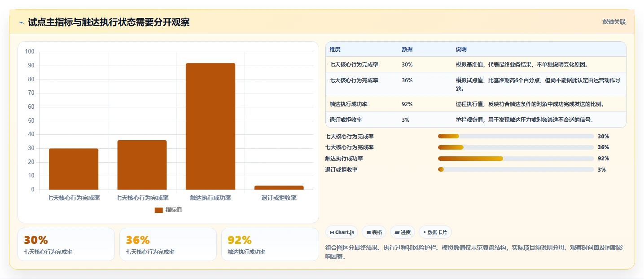Click the progress bar showing 30%
Screen dimensions: 644x279
(x=516, y=136)
